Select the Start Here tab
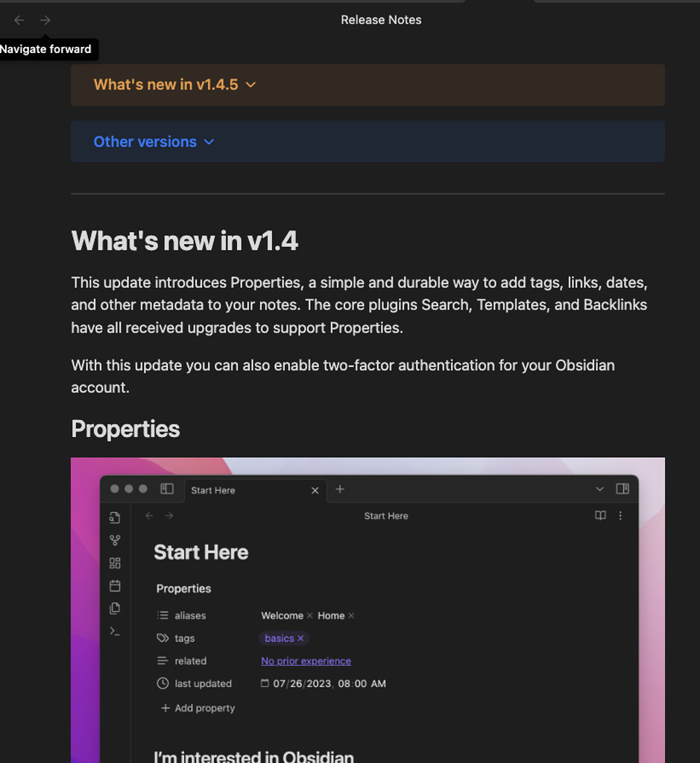Viewport: 700px width, 763px height. click(x=213, y=490)
